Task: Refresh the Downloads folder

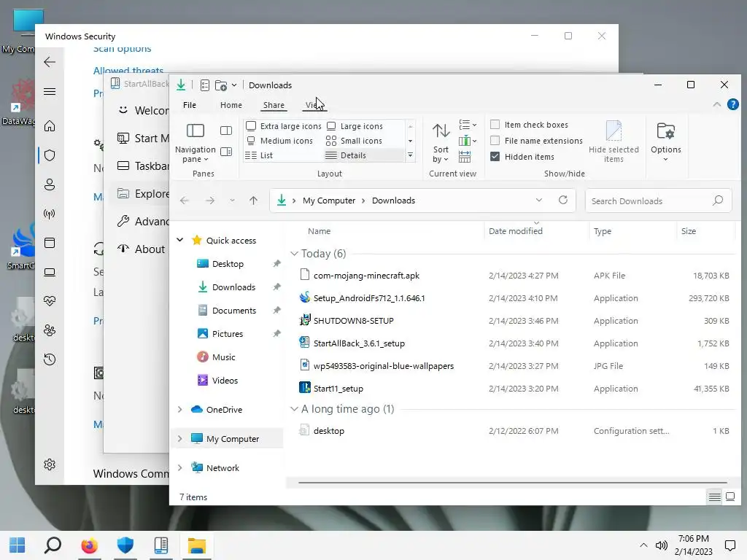Action: click(563, 200)
